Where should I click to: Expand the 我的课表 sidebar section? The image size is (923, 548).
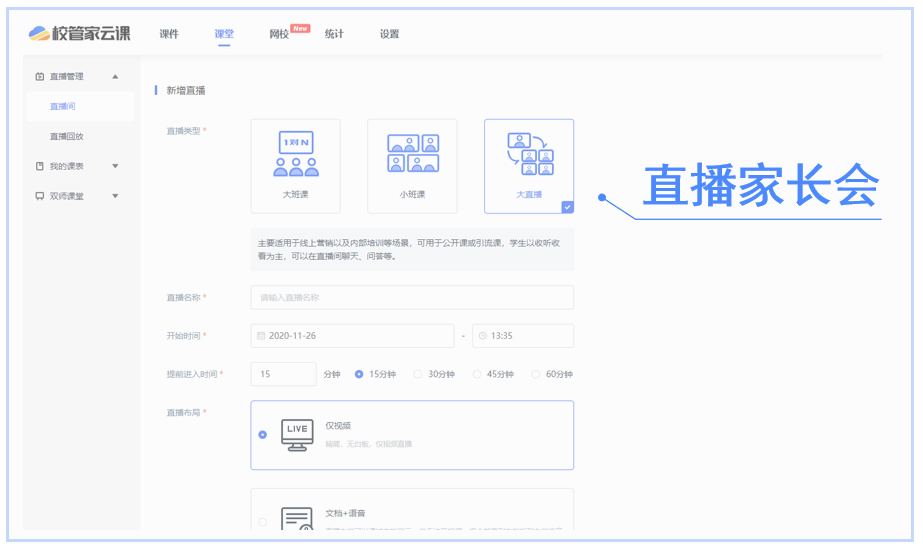[x=115, y=166]
